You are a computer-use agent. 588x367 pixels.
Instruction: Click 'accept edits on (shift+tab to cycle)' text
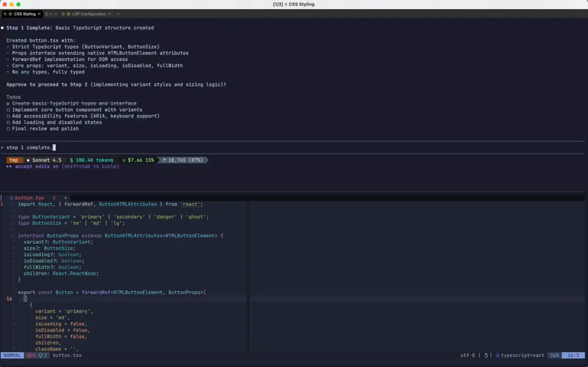point(67,167)
